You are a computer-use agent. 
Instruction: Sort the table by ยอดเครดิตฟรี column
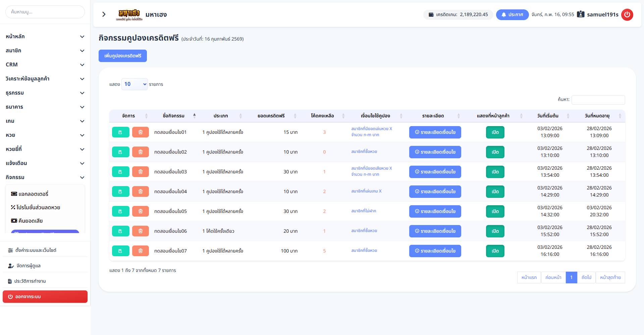coord(271,116)
